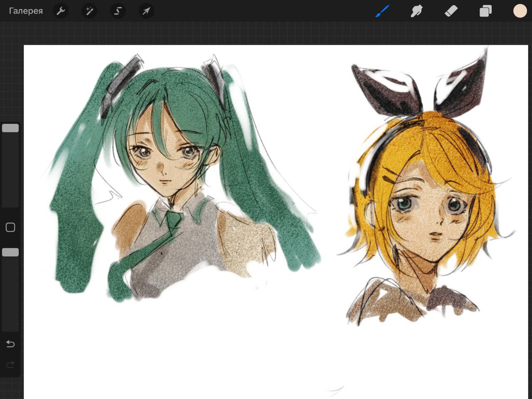Adjust the brush size slider
The width and height of the screenshot is (532, 399).
pyautogui.click(x=10, y=128)
